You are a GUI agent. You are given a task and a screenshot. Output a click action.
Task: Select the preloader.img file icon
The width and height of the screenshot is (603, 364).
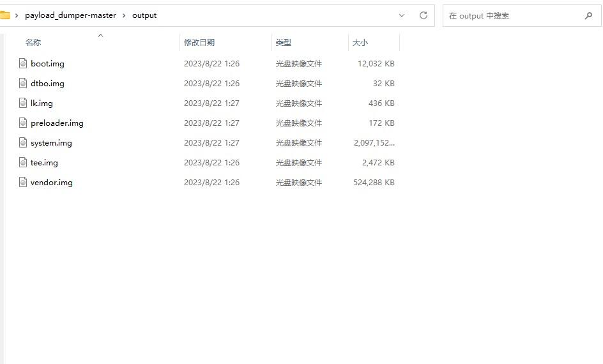(23, 123)
